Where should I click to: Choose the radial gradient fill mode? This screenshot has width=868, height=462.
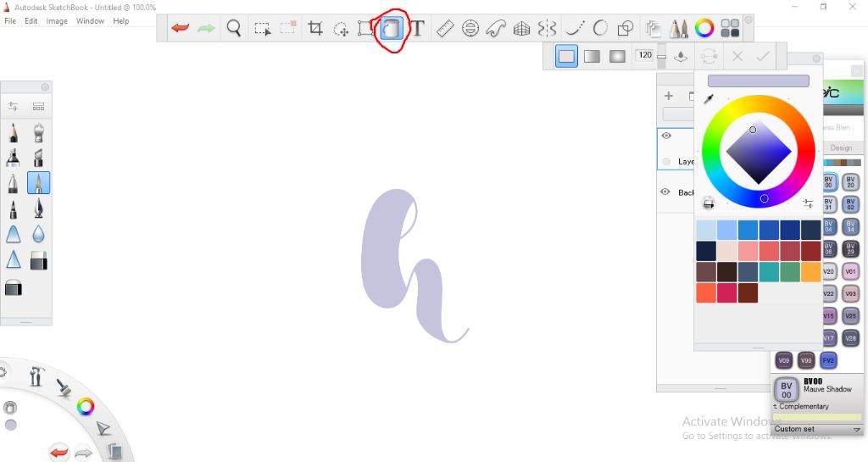click(x=617, y=56)
